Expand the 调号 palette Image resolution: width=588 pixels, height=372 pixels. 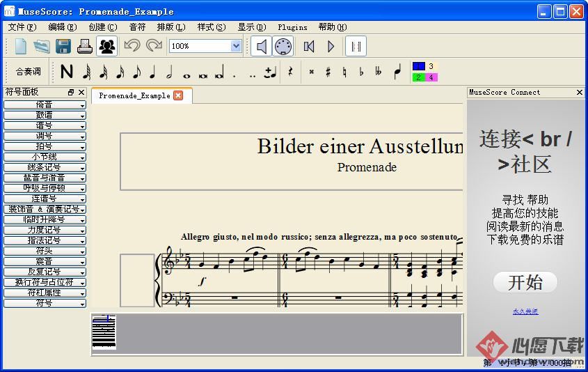click(x=45, y=137)
